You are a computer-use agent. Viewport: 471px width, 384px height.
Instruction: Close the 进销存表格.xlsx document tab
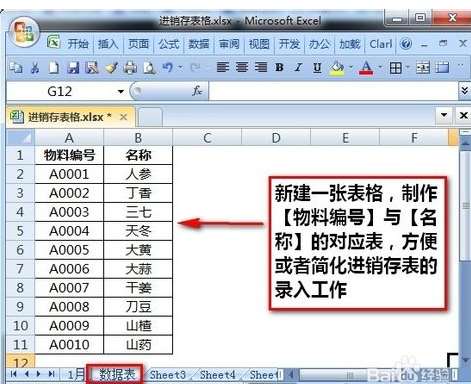pyautogui.click(x=124, y=117)
